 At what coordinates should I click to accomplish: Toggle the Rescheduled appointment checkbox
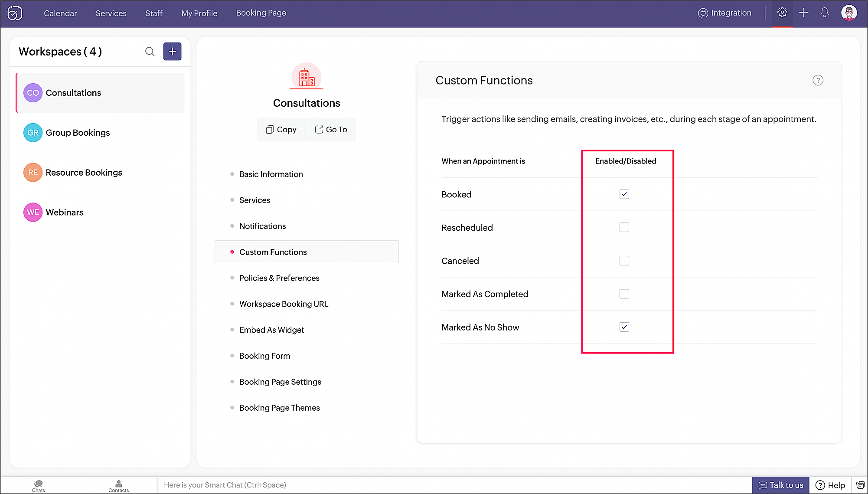pyautogui.click(x=624, y=227)
